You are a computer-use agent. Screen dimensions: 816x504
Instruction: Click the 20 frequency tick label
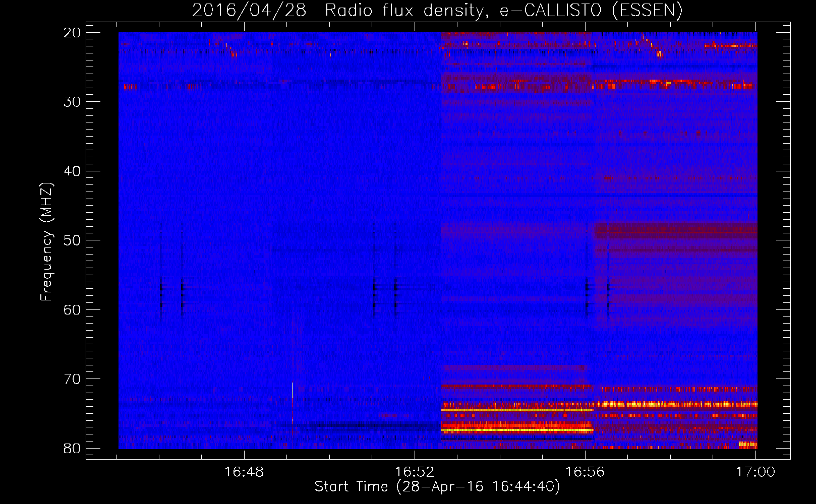[x=73, y=33]
